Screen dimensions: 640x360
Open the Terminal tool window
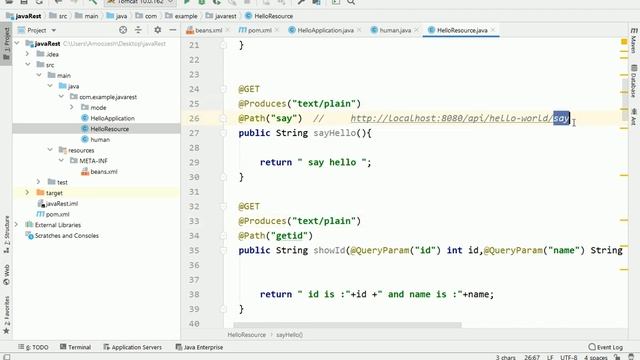(76, 347)
